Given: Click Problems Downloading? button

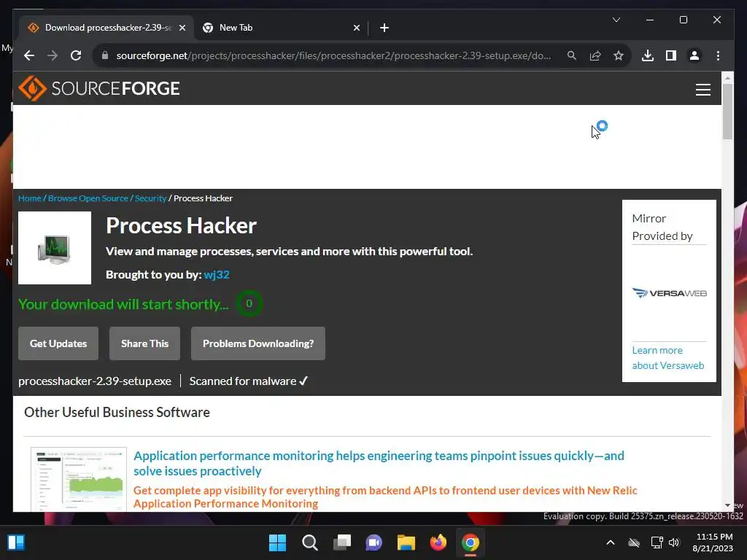Looking at the screenshot, I should click(x=258, y=343).
